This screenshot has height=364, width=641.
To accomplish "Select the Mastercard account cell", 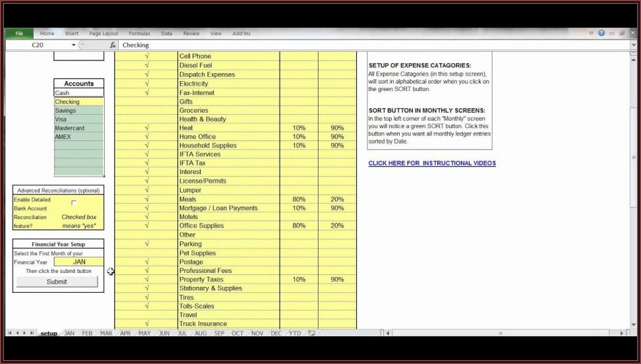I will click(x=79, y=128).
